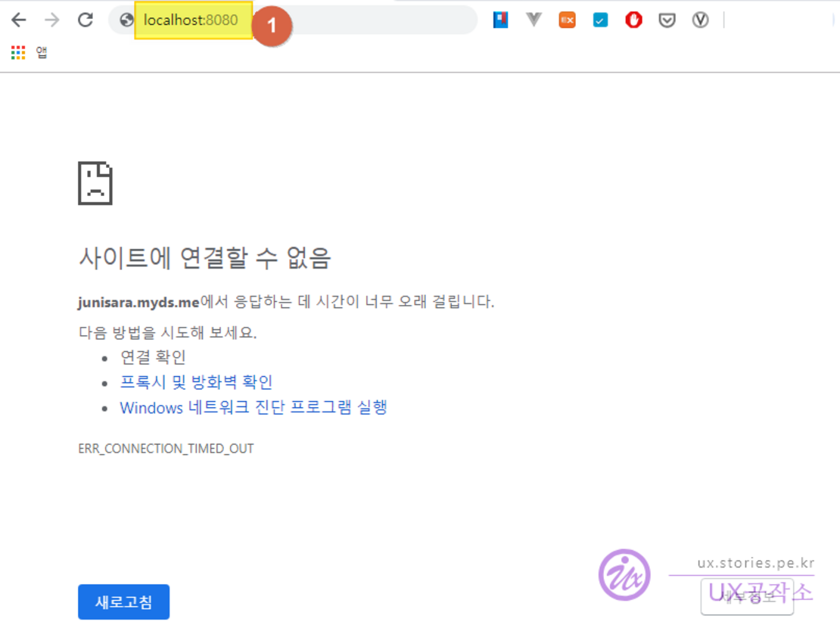Click the globe site info icon

click(x=126, y=20)
